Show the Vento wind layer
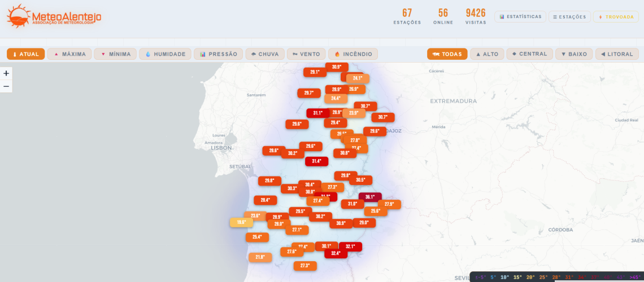The width and height of the screenshot is (644, 282). 306,54
